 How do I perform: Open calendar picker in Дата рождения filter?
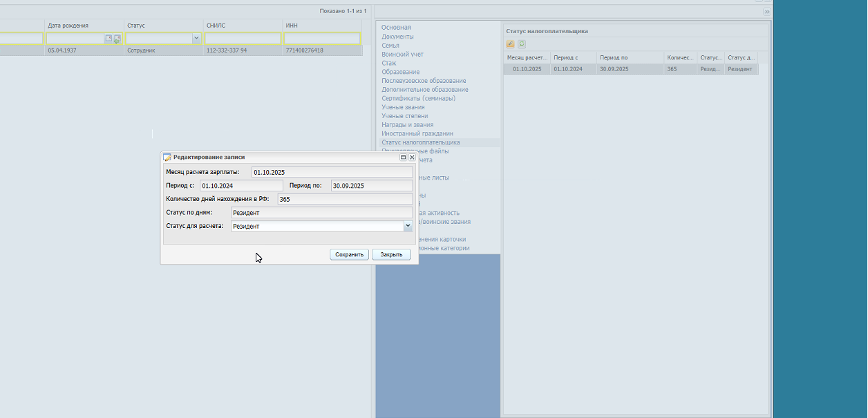point(108,39)
